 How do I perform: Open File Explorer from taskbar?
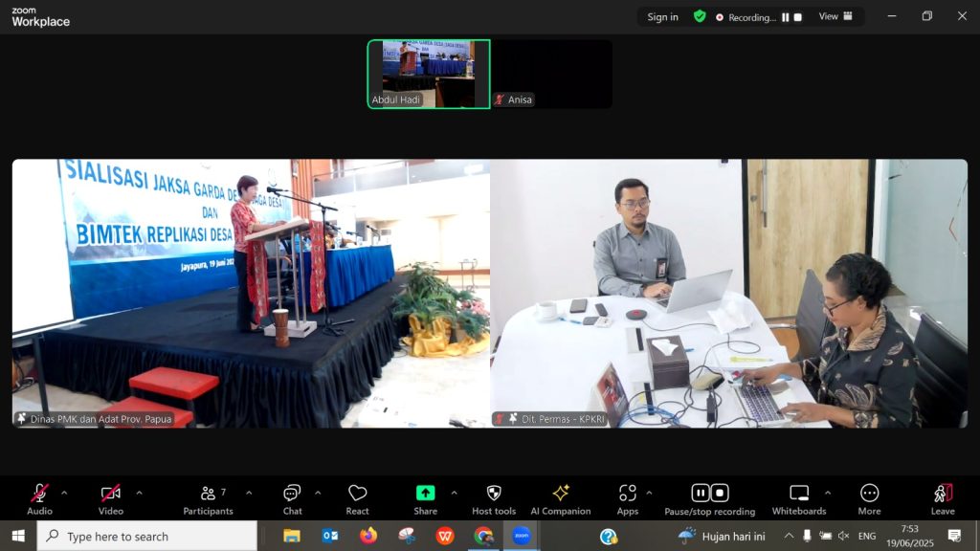(291, 536)
